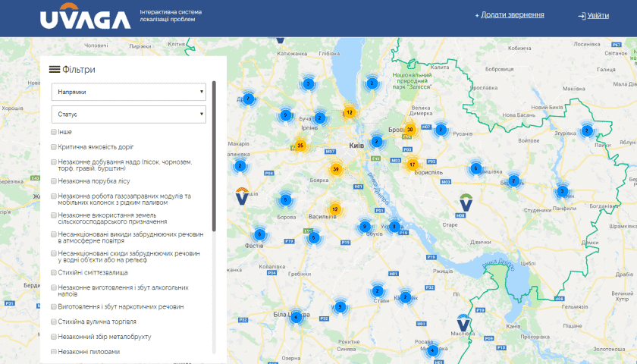Viewport: 637px width, 364px height.
Task: Enable the Критична ямковість доріг checkbox
Action: [54, 146]
